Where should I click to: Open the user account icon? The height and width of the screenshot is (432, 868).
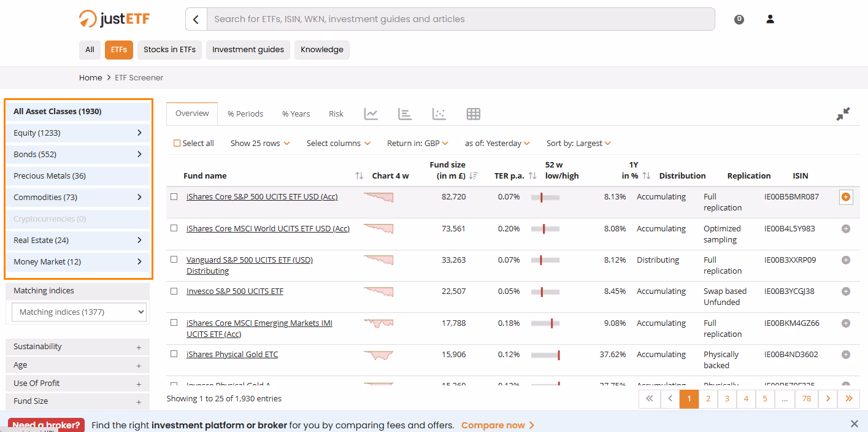[770, 19]
